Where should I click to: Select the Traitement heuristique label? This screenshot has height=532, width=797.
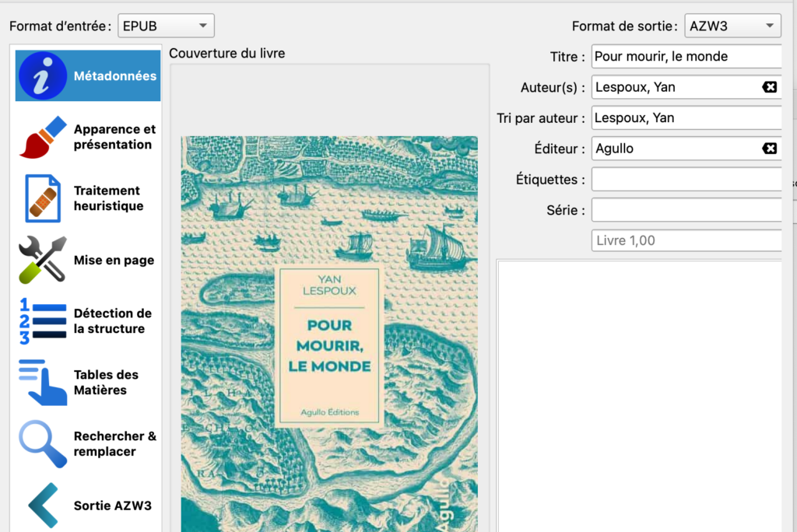click(x=108, y=198)
